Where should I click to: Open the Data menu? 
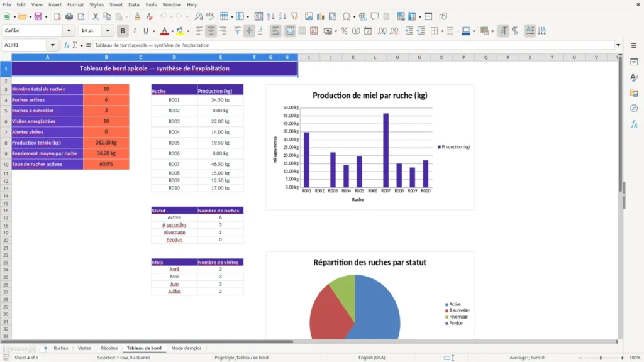click(x=133, y=4)
